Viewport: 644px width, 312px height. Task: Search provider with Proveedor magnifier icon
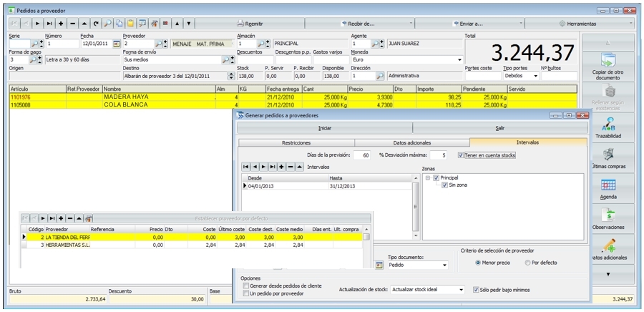157,44
